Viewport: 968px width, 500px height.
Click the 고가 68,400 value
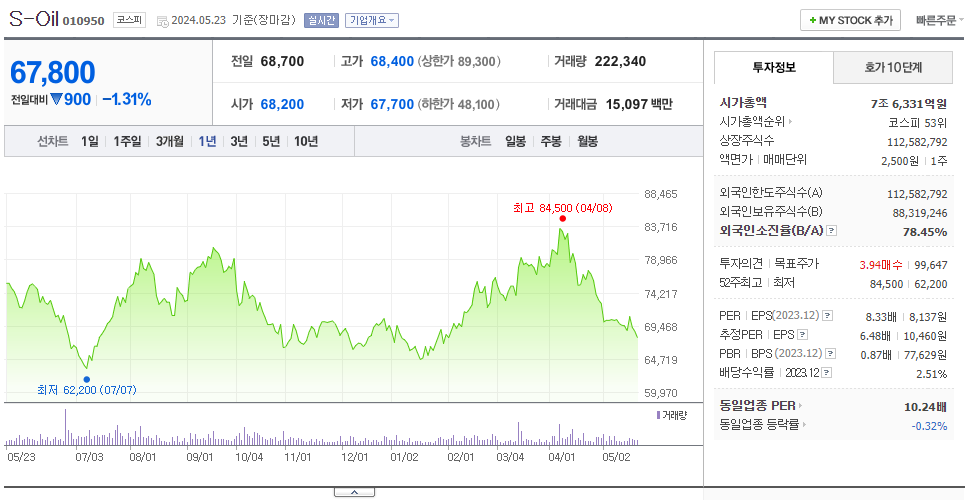392,62
